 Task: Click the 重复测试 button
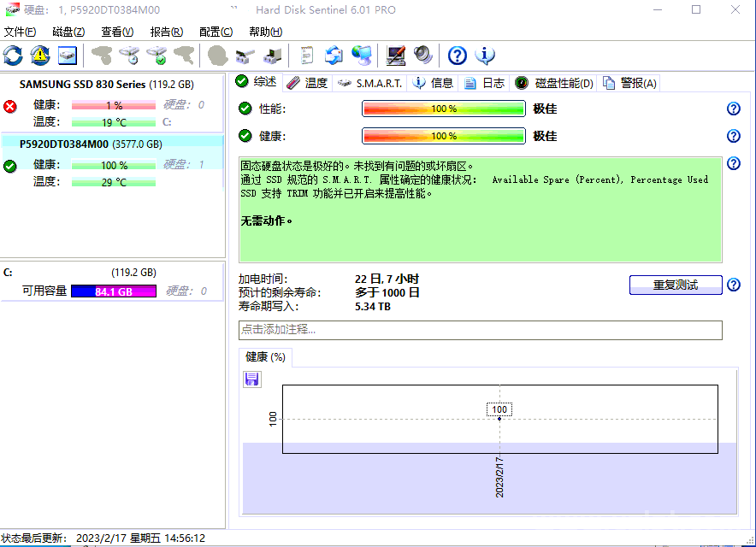676,285
